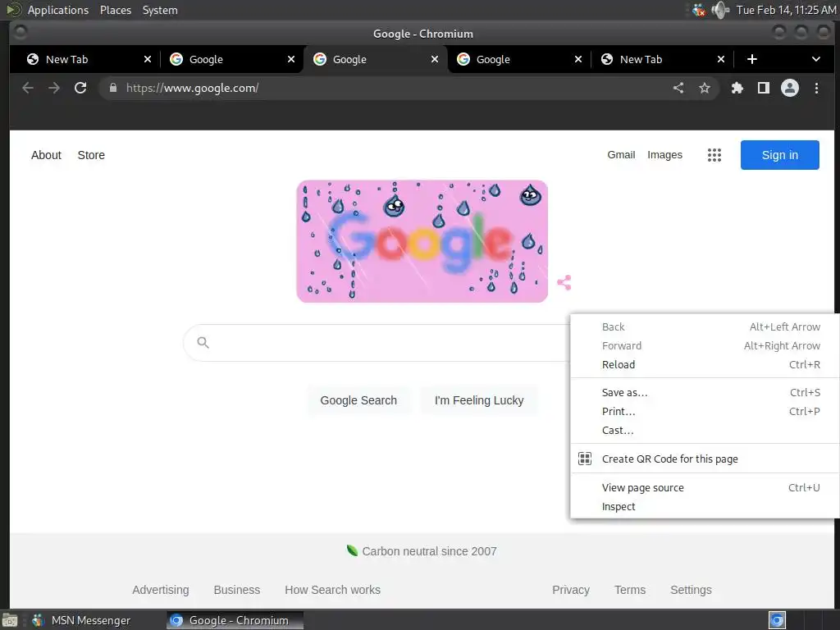The height and width of the screenshot is (630, 840).
Task: Select Create QR Code for this page
Action: click(705, 459)
